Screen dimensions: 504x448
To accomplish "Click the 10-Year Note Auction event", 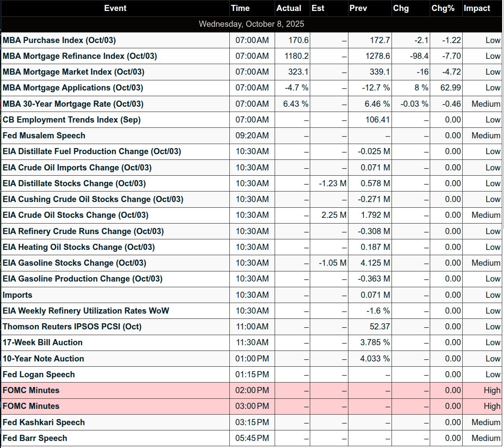I will tap(43, 359).
